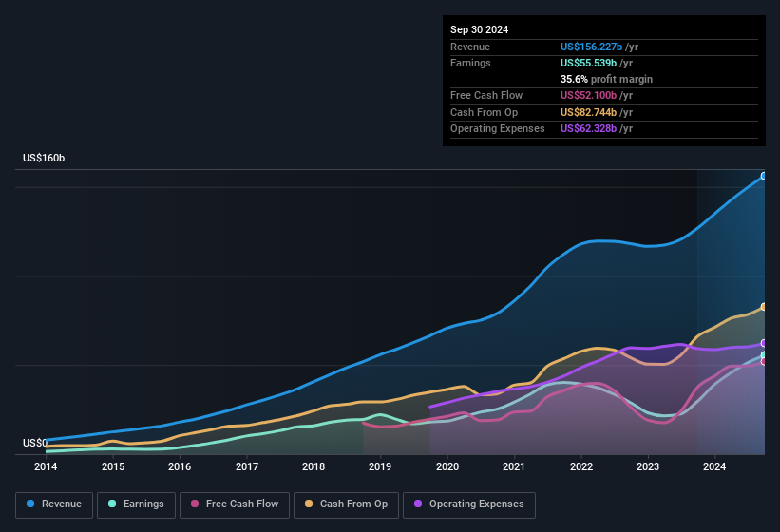This screenshot has height=532, width=780.
Task: Click the US$160b axis label
Action: [44, 158]
